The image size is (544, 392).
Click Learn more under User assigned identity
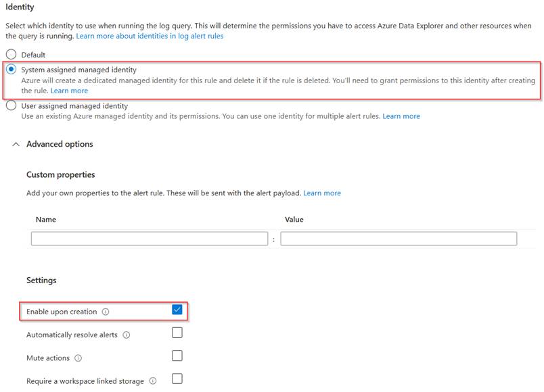[x=401, y=116]
